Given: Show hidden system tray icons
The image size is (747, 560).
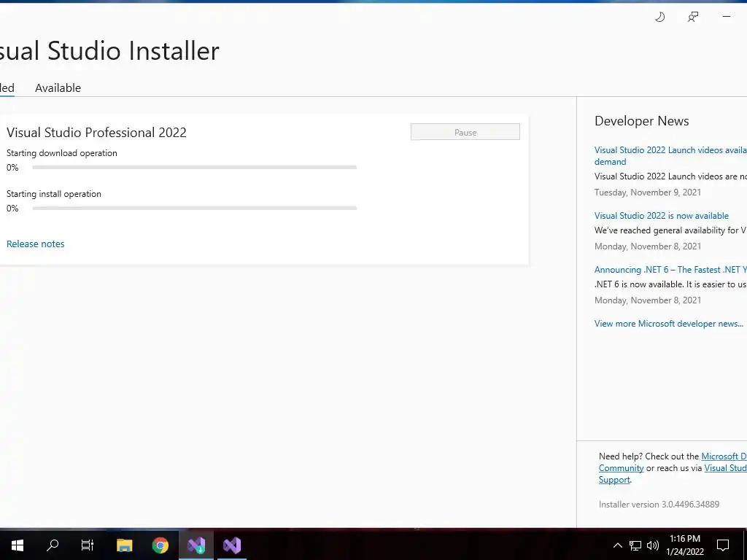Looking at the screenshot, I should (x=617, y=545).
